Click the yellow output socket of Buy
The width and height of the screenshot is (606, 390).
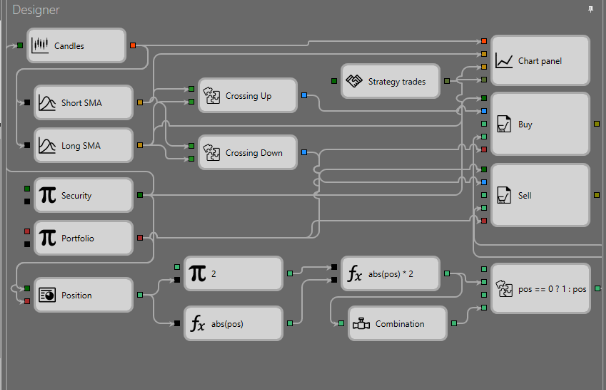tap(597, 124)
